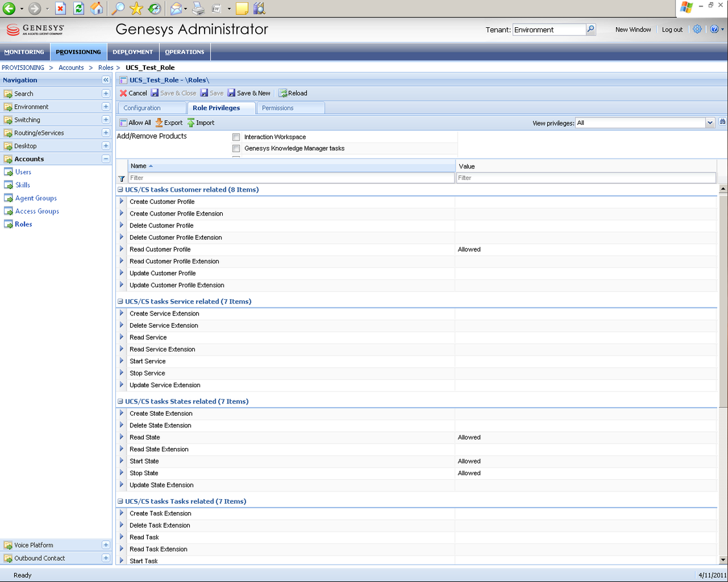Screen dimensions: 728x582
Task: Open the OPERATIONS tab
Action: click(185, 52)
